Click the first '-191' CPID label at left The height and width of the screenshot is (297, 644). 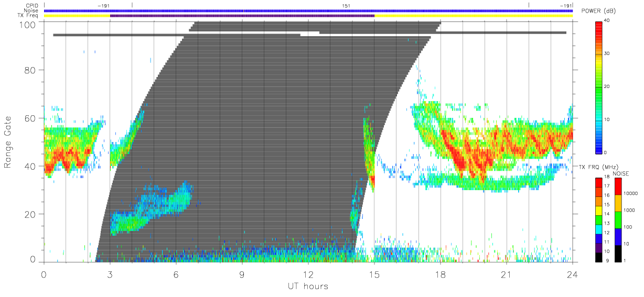tap(103, 6)
